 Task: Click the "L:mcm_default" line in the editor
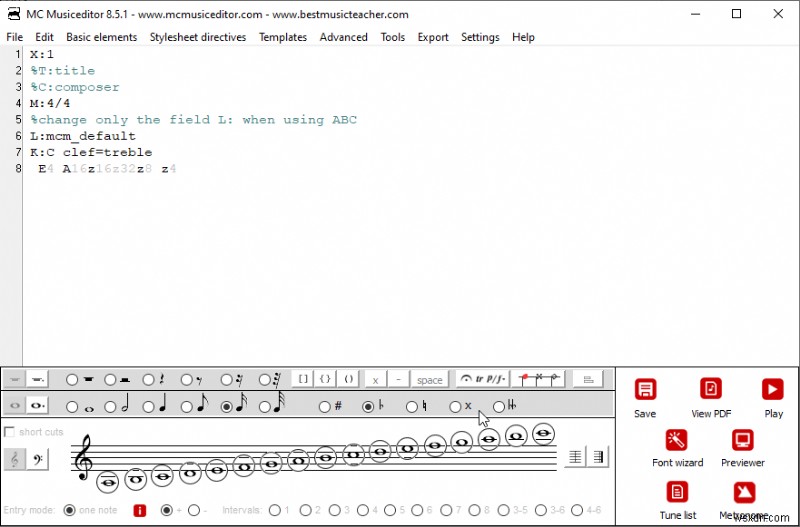pos(83,136)
